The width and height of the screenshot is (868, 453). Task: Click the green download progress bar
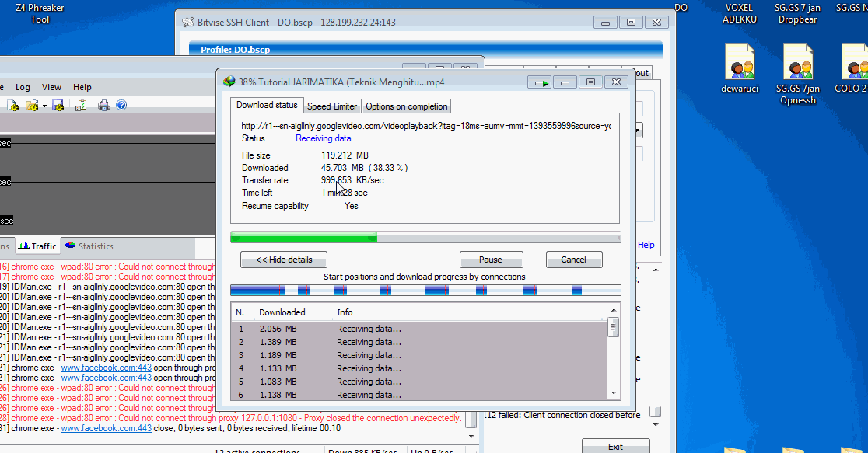pyautogui.click(x=425, y=237)
